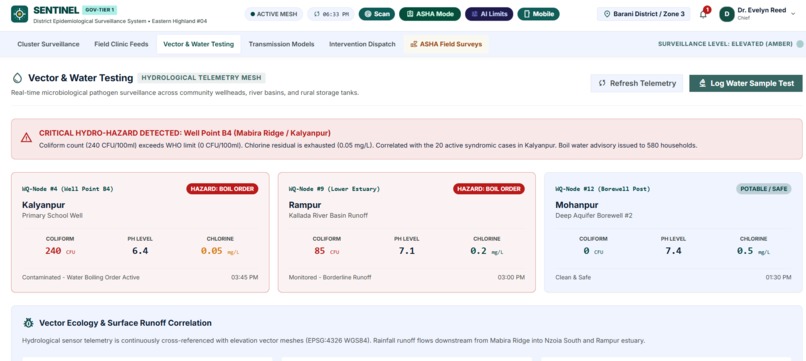Click the Mohanpur chlorine value 0.5 mg/L
806x361 pixels.
[x=753, y=251]
